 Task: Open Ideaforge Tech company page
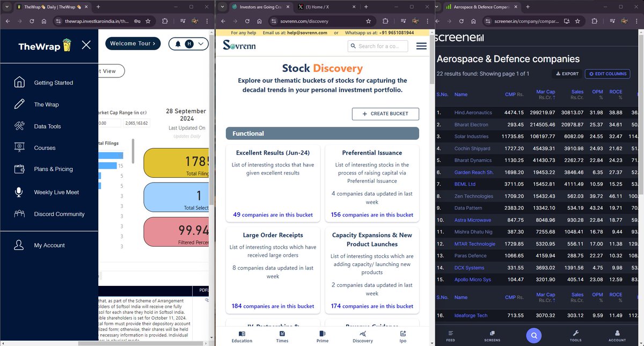click(471, 315)
